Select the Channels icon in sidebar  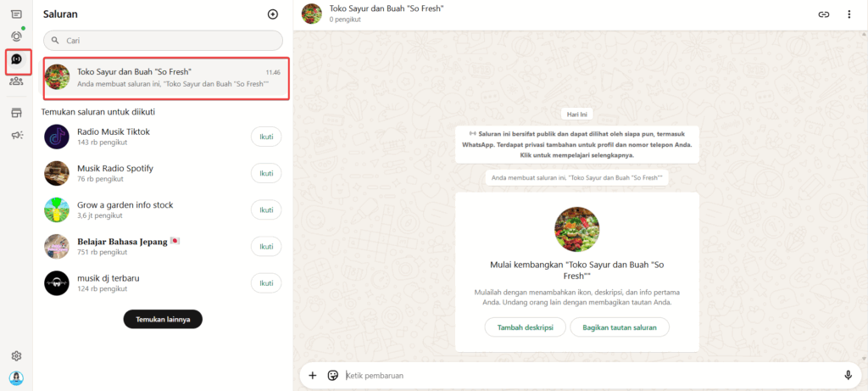(17, 60)
